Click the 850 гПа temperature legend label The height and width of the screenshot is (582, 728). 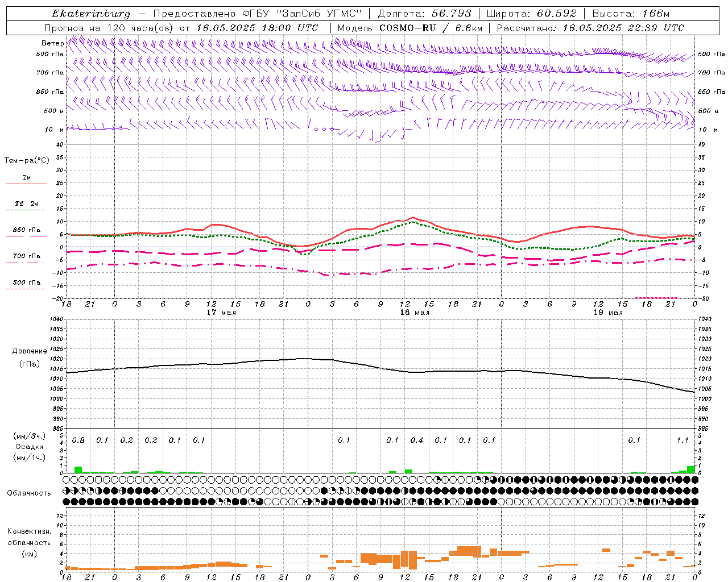coord(27,230)
